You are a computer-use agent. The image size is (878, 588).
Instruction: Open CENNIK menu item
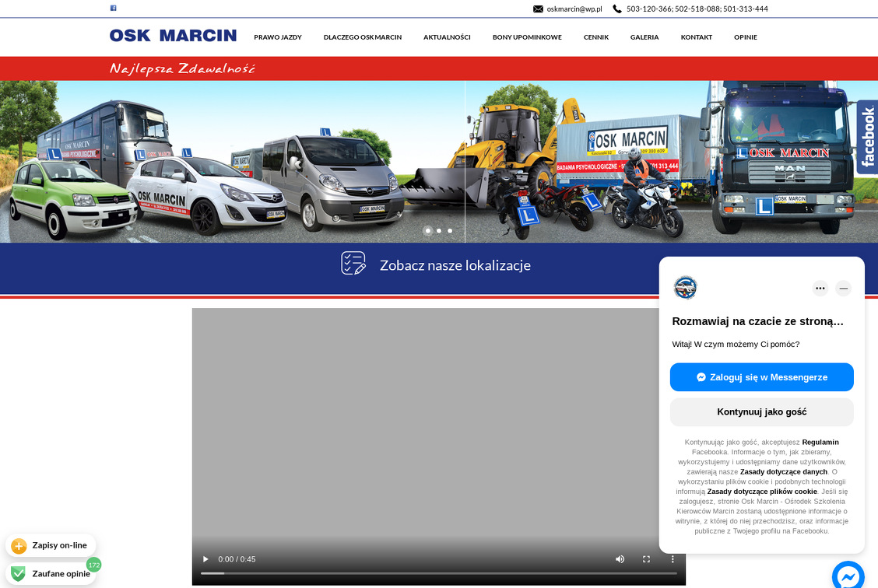595,37
